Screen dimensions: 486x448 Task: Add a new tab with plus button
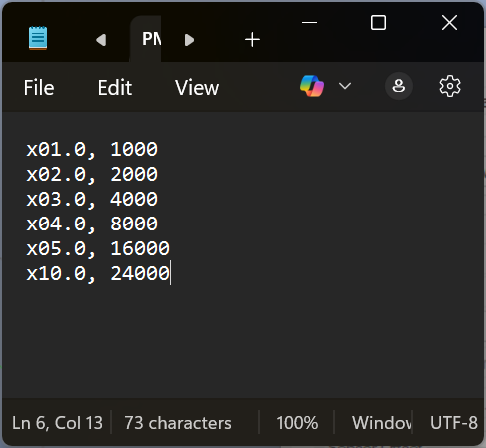[x=252, y=40]
